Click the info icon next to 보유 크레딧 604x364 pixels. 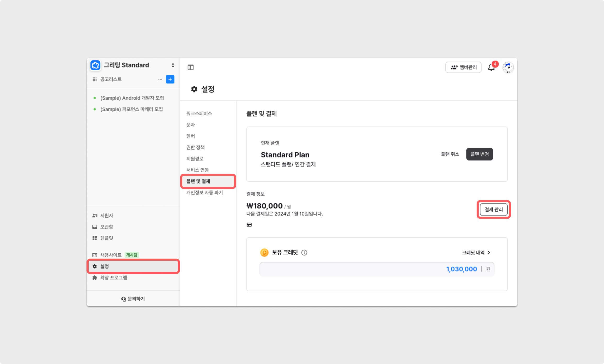[304, 253]
